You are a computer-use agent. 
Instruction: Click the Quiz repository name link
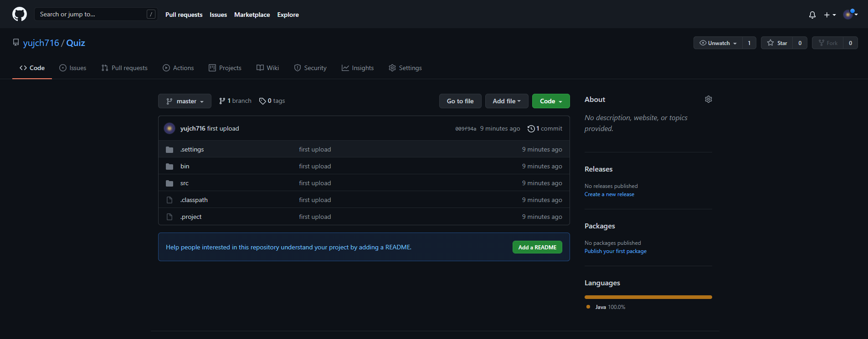[x=76, y=43]
